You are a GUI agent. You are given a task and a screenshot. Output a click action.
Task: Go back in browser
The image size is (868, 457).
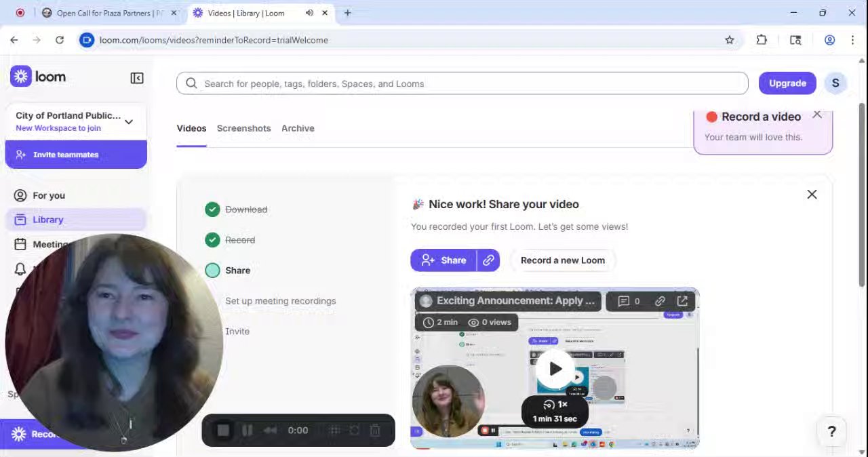(14, 40)
